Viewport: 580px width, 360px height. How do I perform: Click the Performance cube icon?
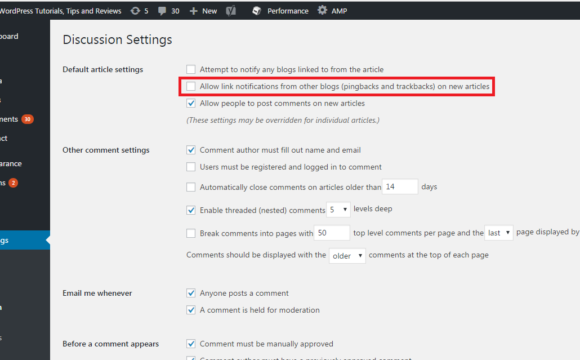coord(256,11)
